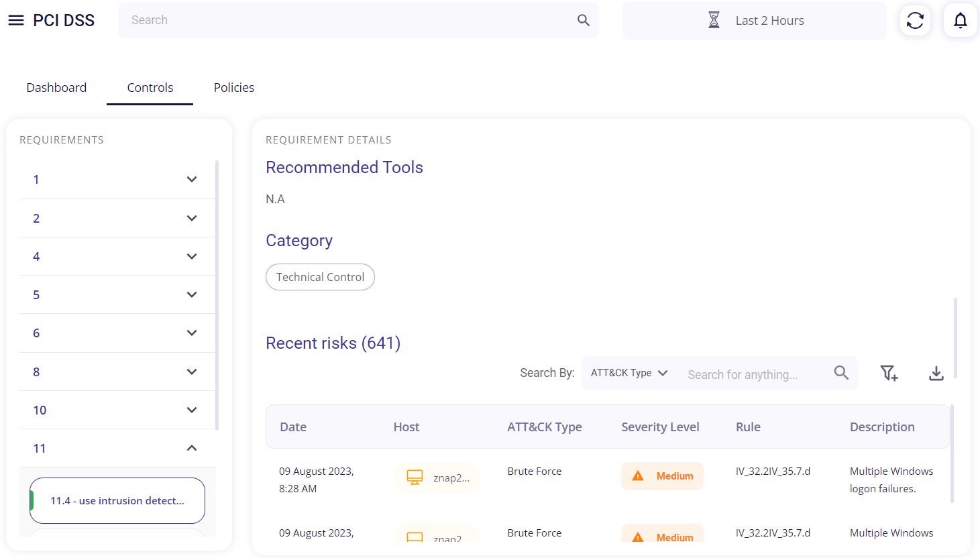Click first row's Brute Force cell

[535, 471]
